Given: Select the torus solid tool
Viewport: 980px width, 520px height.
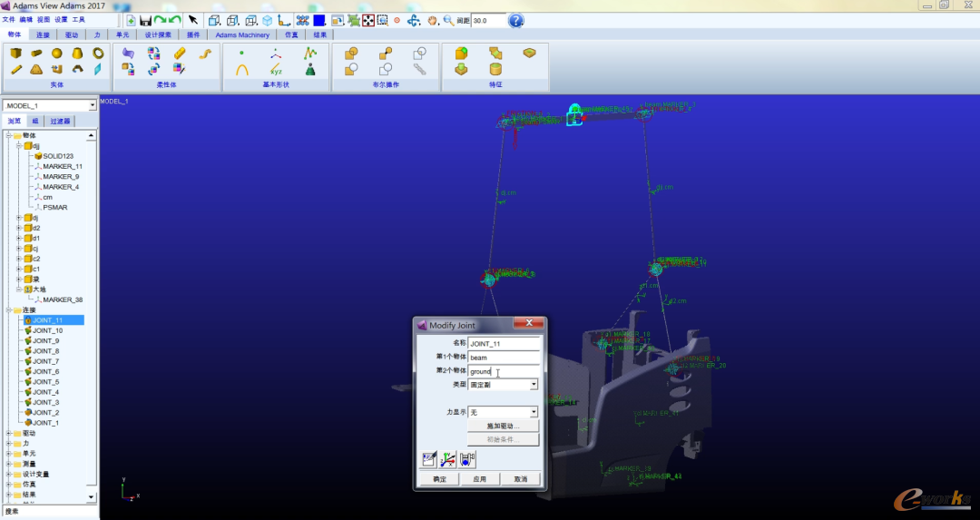Looking at the screenshot, I should 98,54.
